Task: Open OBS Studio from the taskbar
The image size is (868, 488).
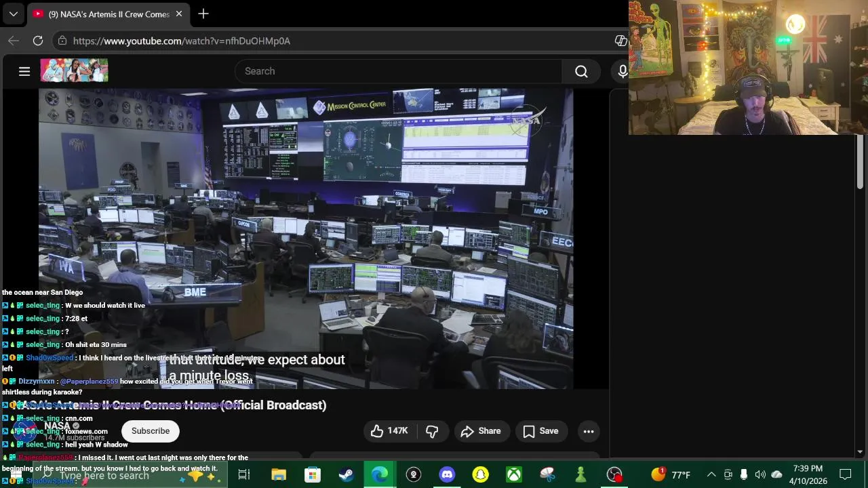Action: [x=614, y=474]
